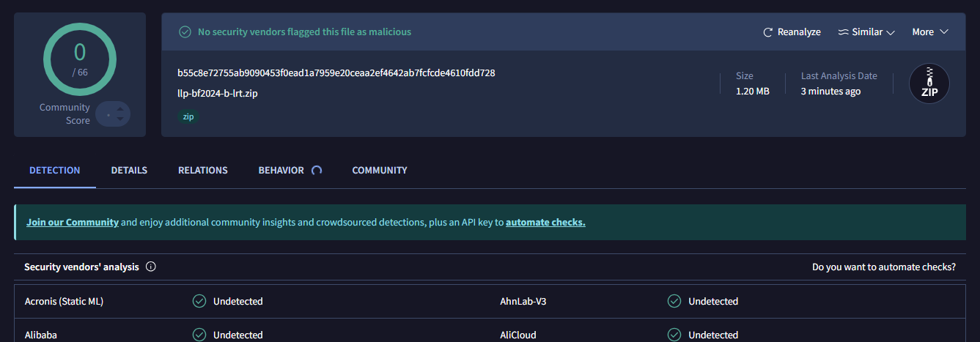The height and width of the screenshot is (342, 980).
Task: Click the 0 / 66 detection score circle
Action: coord(80,60)
